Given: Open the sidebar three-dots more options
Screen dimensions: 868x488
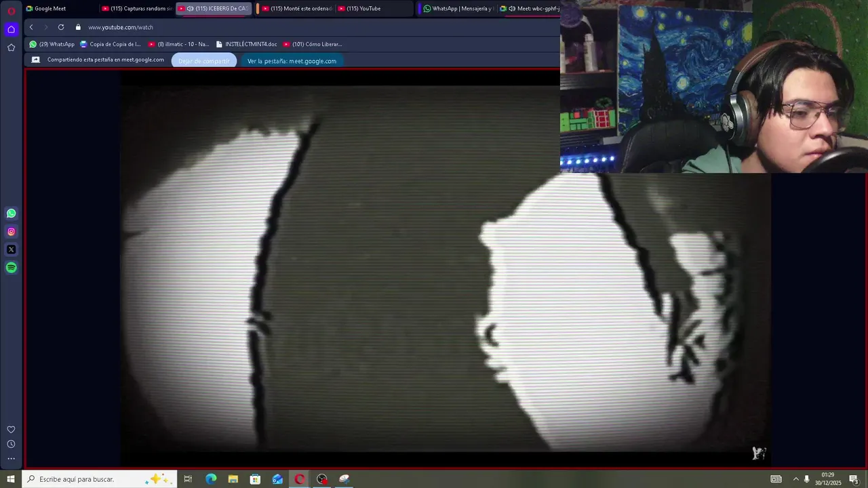Looking at the screenshot, I should tap(11, 459).
